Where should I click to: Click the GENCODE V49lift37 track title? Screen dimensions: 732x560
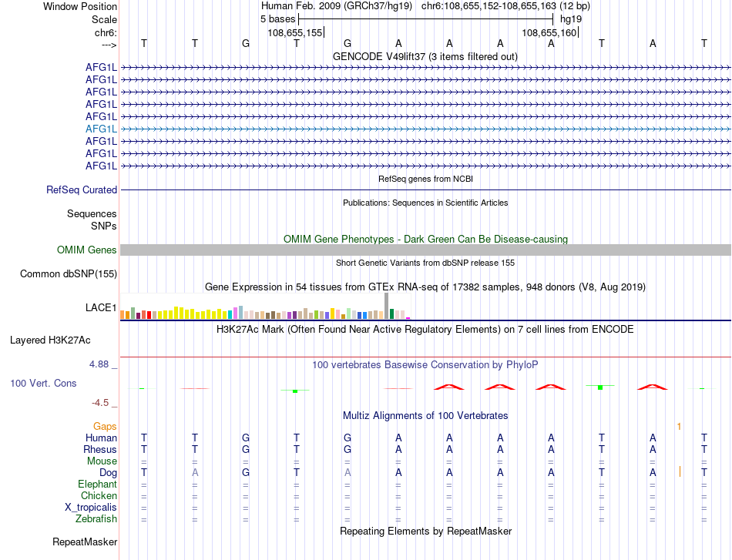point(425,56)
